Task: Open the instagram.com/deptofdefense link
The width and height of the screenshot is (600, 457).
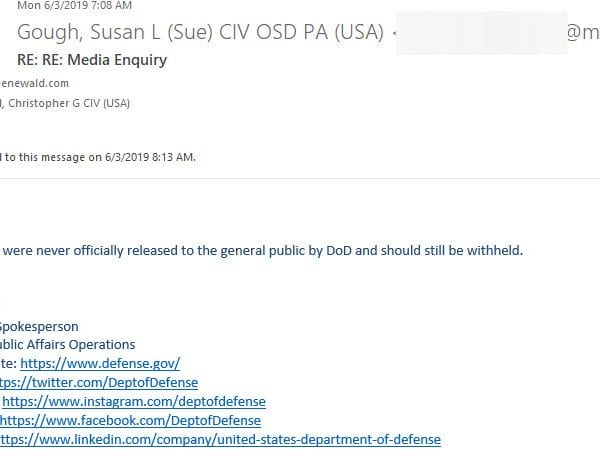Action: click(134, 401)
